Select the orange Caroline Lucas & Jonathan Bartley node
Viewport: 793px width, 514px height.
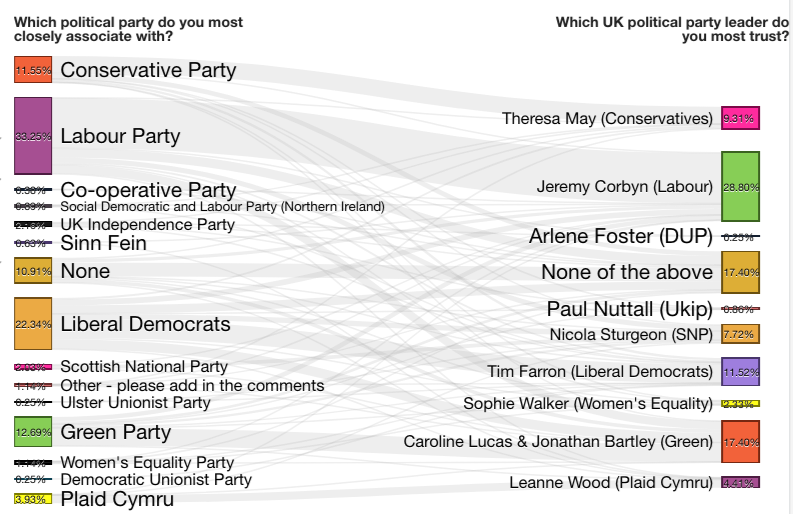tap(740, 442)
